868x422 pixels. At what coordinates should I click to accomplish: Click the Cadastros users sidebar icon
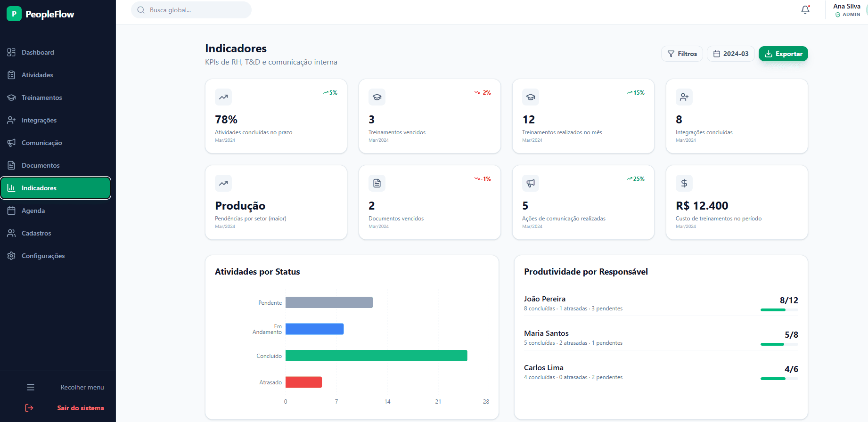click(11, 233)
